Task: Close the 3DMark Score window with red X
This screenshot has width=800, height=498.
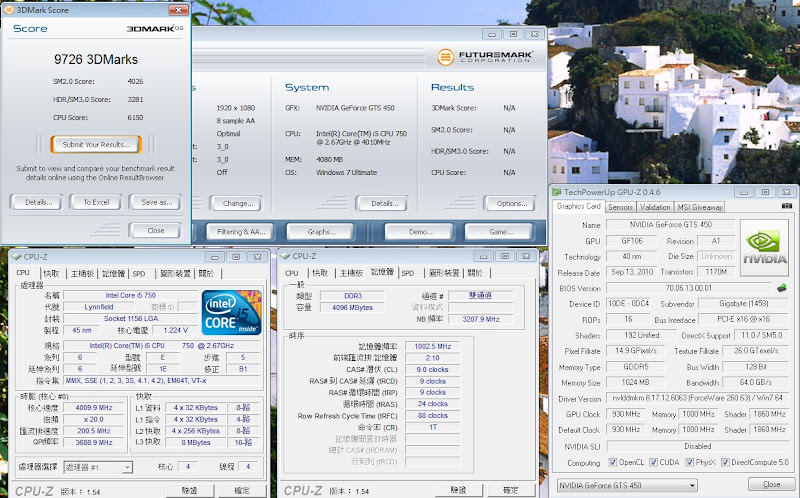Action: pos(178,10)
